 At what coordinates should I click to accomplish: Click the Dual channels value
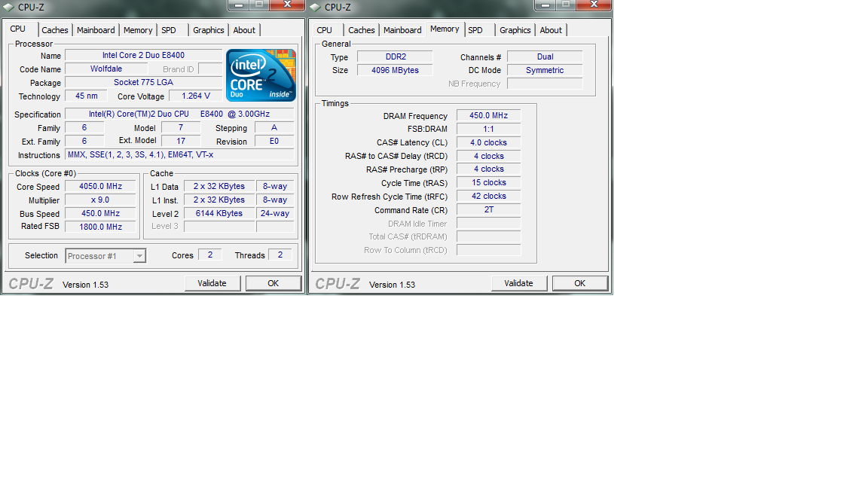546,56
